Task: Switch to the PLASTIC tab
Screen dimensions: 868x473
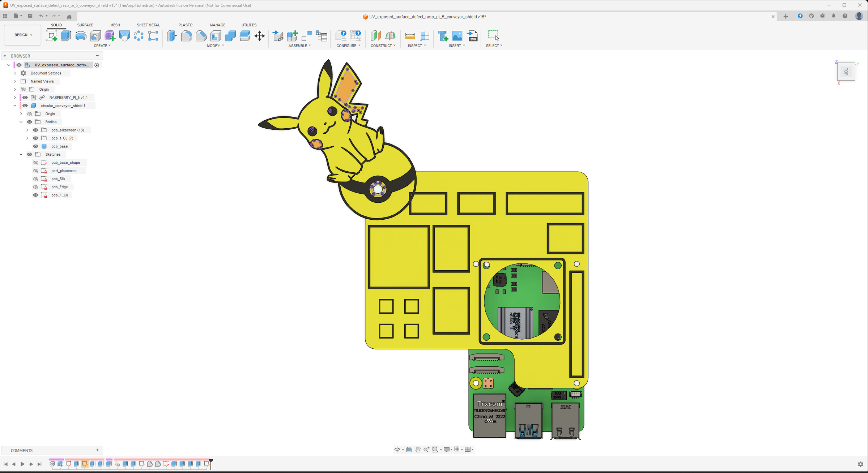Action: pos(186,25)
